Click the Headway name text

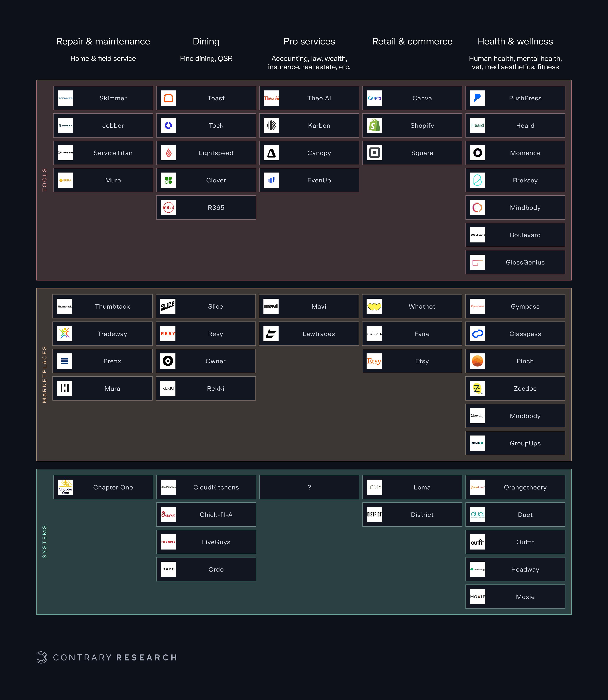(x=525, y=569)
